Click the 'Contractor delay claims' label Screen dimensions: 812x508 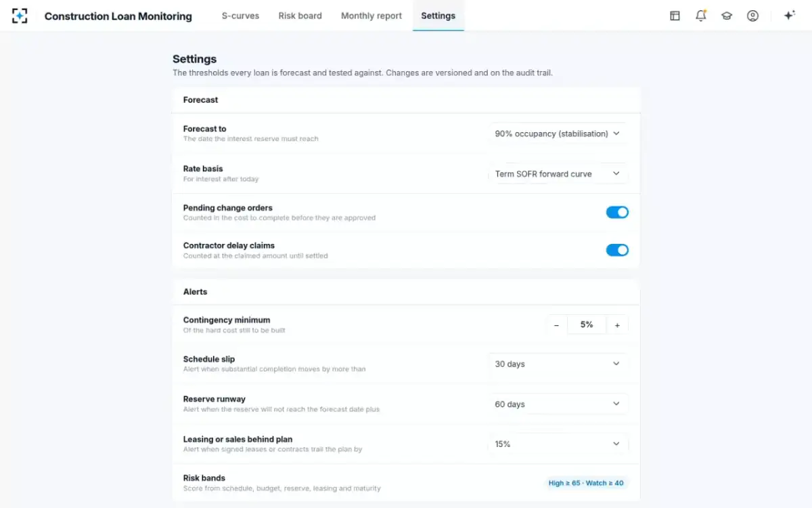click(229, 245)
